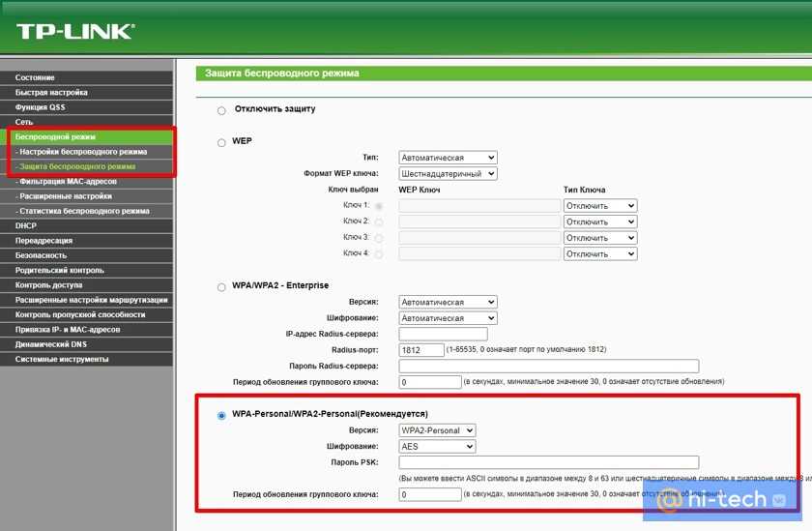Open 'Родительский контроль' menu item
The width and height of the screenshot is (812, 531).
[60, 270]
